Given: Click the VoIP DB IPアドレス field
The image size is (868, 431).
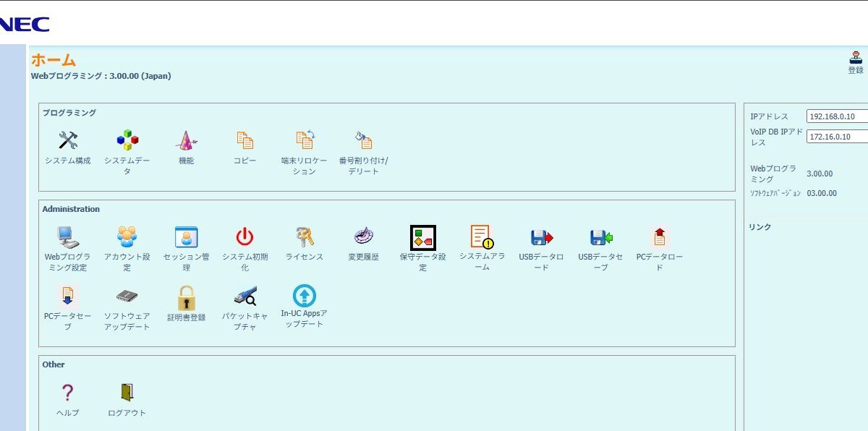Looking at the screenshot, I should [x=838, y=137].
